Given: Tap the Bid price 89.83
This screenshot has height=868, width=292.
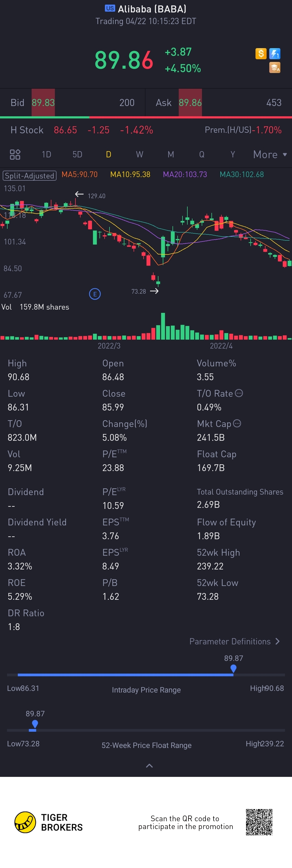Looking at the screenshot, I should click(x=43, y=102).
